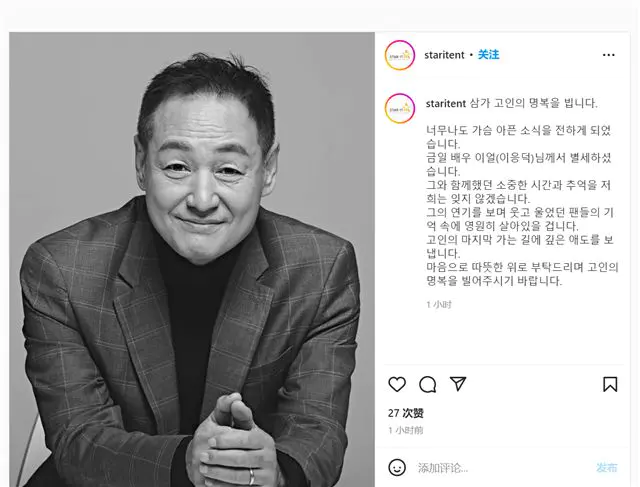Click the staritent avatar beside the caption
The width and height of the screenshot is (640, 487).
pos(400,108)
